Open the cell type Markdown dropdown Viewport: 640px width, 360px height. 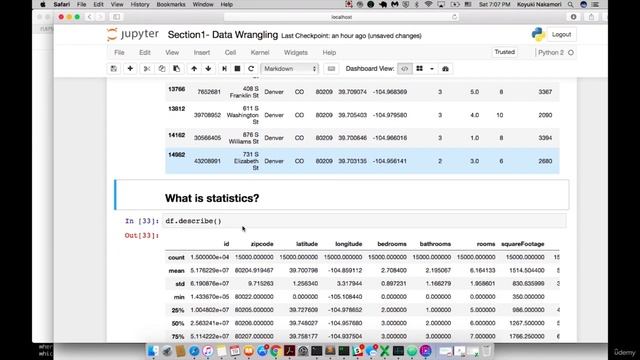[290, 69]
